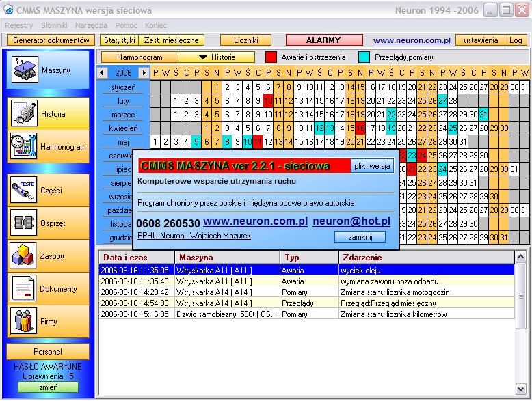Click red day 11 in maj row
This screenshot has width=532, height=401.
pyautogui.click(x=258, y=141)
